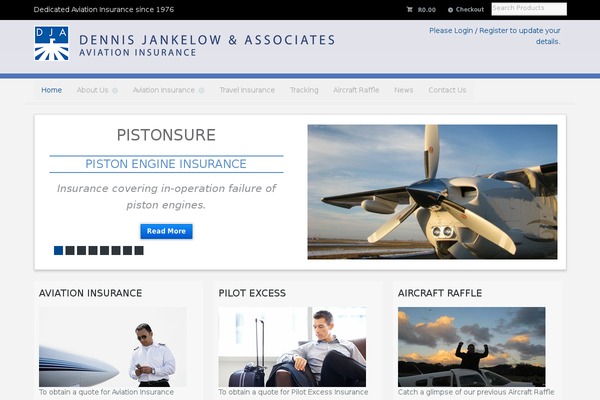The height and width of the screenshot is (400, 600).
Task: Open the Aviation Insurance pilot thumbnail
Action: (112, 347)
